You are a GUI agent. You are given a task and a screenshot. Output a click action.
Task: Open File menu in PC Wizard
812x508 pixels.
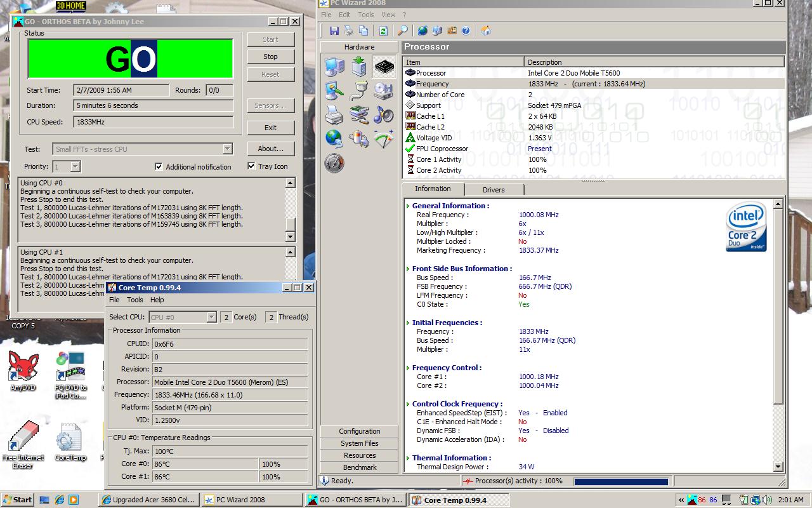click(326, 15)
